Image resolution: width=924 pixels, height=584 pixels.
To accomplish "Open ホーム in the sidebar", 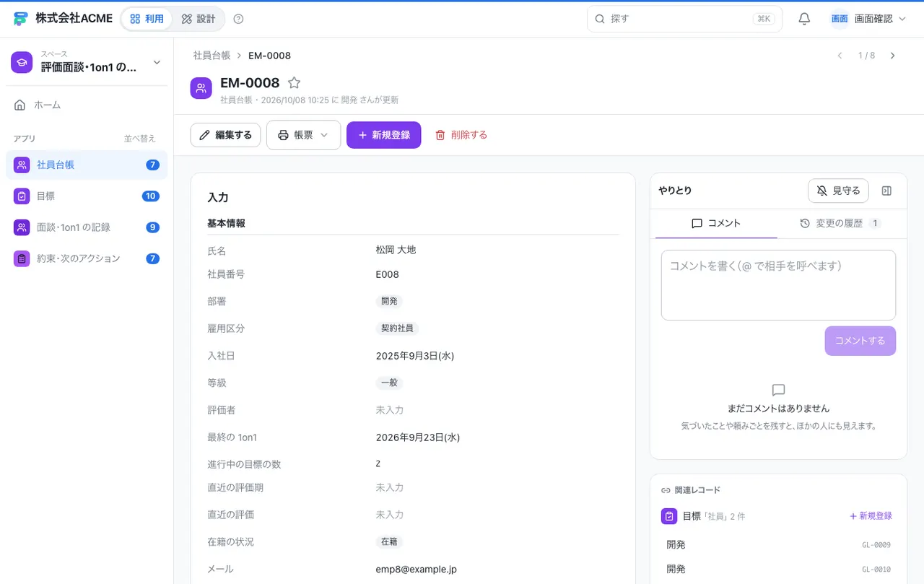I will click(87, 105).
